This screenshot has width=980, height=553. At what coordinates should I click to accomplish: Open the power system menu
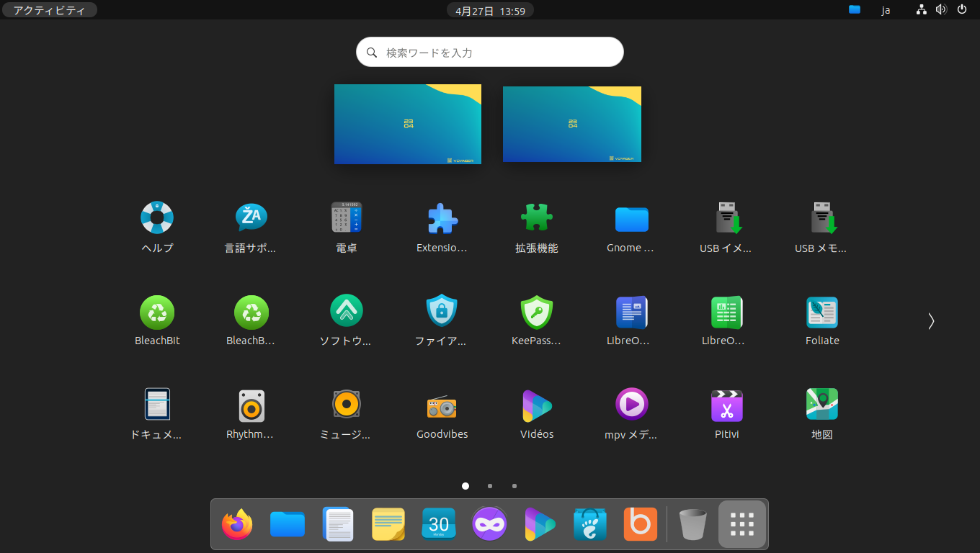(961, 10)
